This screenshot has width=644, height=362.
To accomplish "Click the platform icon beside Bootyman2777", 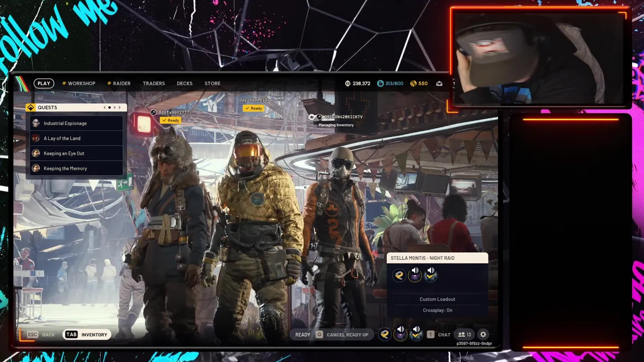I will [x=153, y=113].
